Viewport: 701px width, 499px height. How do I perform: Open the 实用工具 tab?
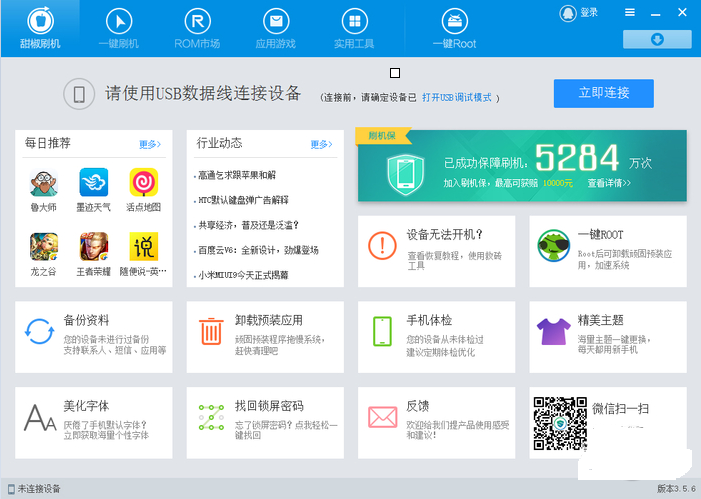click(x=354, y=28)
